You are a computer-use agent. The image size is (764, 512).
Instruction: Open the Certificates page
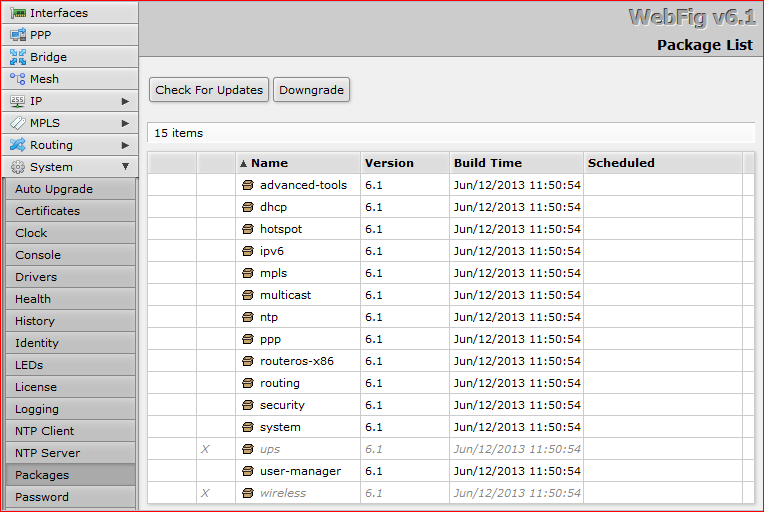pyautogui.click(x=71, y=211)
